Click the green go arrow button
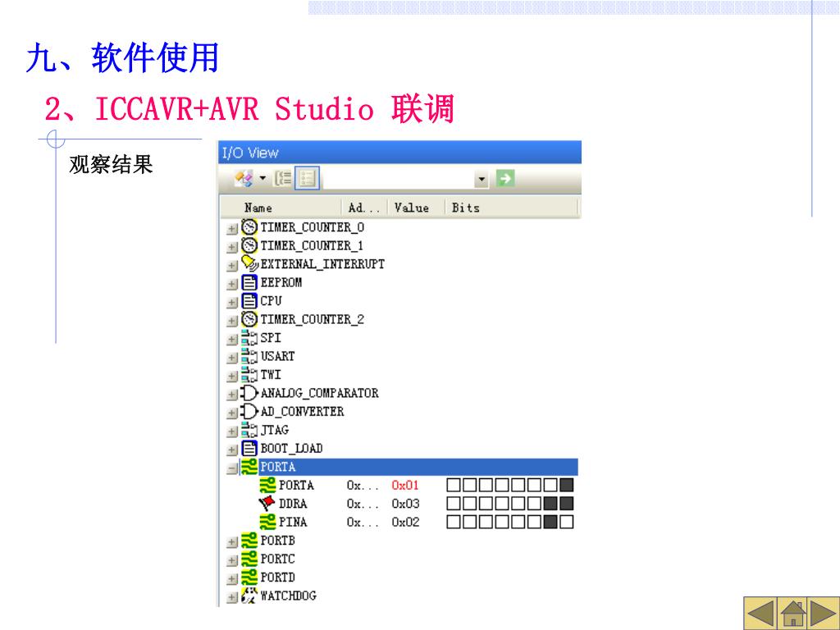Viewport: 840px width, 630px height. coord(504,178)
